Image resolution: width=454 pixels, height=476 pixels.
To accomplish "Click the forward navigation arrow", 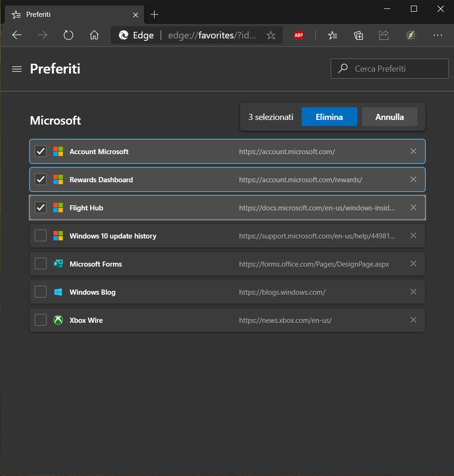I will [43, 35].
